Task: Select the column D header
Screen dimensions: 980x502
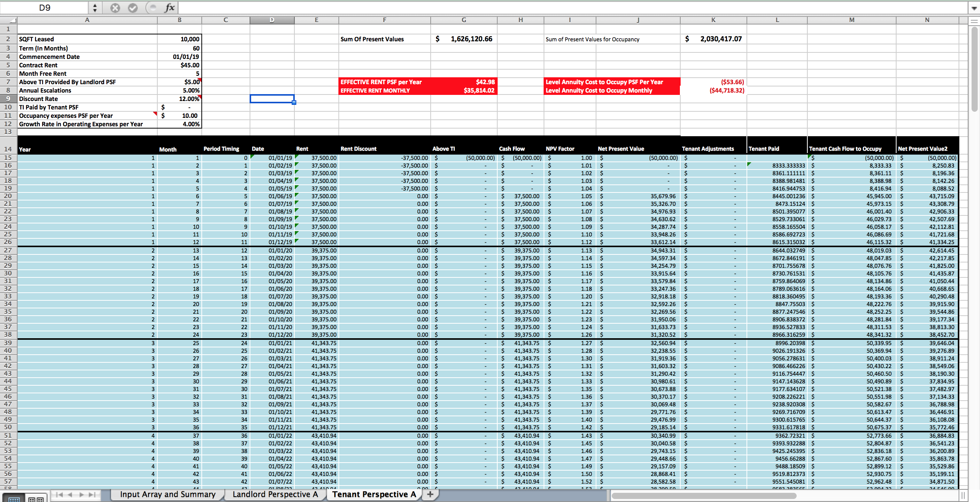Action: pyautogui.click(x=272, y=20)
